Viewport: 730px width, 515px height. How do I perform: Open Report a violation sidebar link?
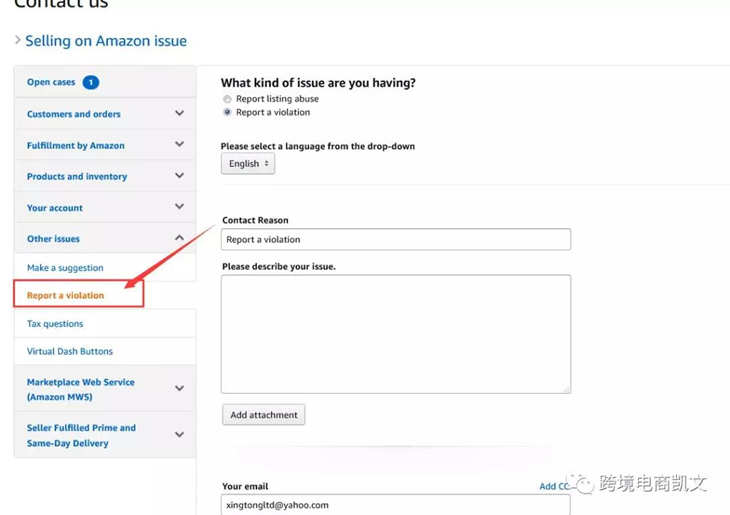66,295
